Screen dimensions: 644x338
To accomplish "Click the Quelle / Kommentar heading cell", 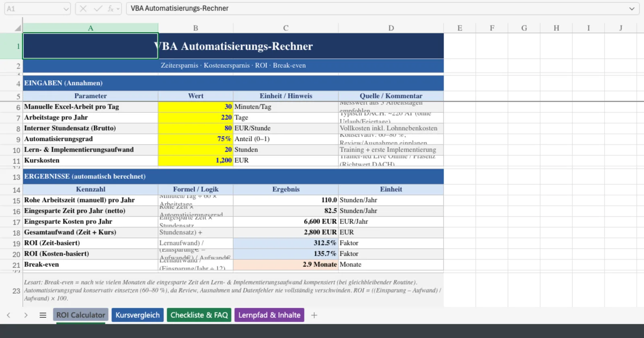I will coord(391,96).
